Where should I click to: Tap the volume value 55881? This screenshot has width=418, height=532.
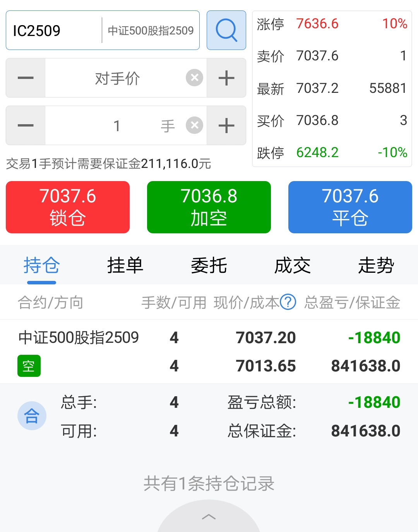click(x=388, y=88)
